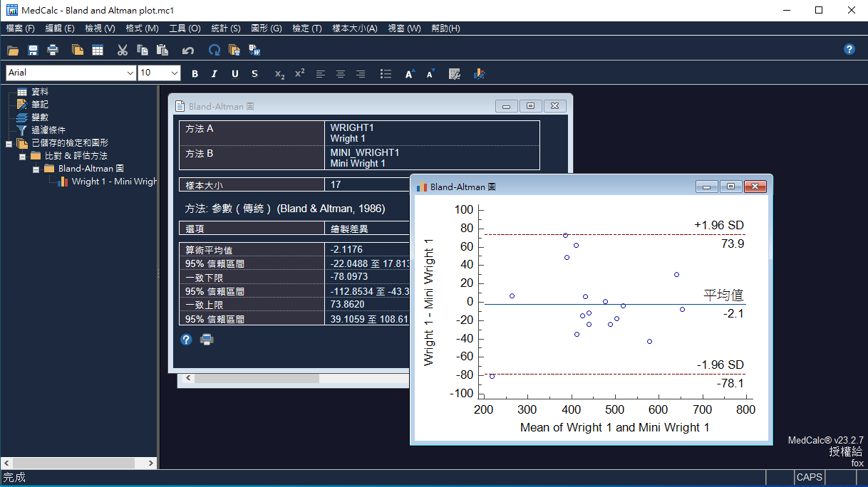Open the 檢定 (T) menu
This screenshot has width=868, height=487.
coord(307,28)
